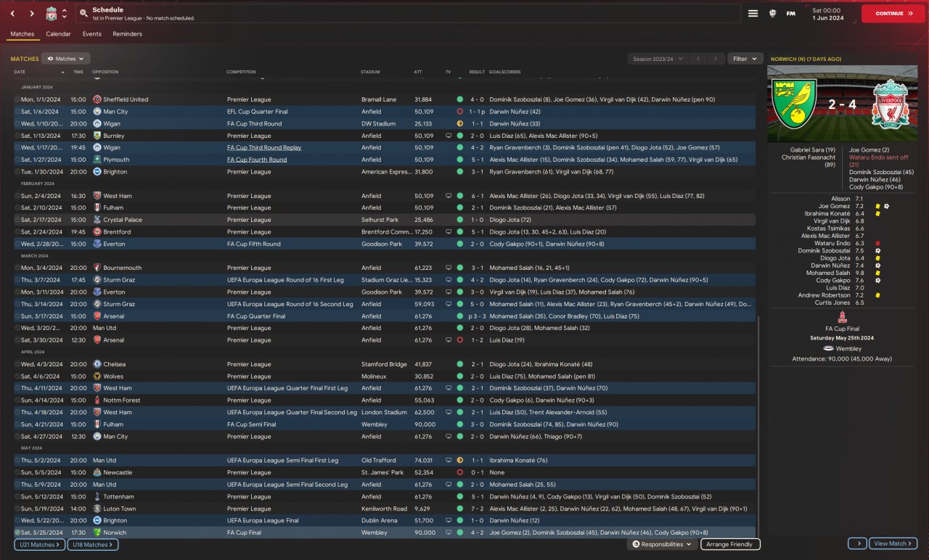Open the Liverpool club badge in the top bar
The height and width of the screenshot is (560, 929).
51,13
